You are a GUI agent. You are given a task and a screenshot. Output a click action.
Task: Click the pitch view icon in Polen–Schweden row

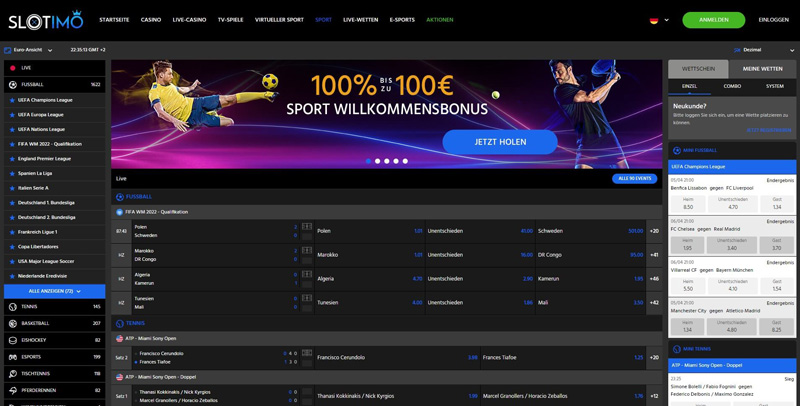(307, 226)
